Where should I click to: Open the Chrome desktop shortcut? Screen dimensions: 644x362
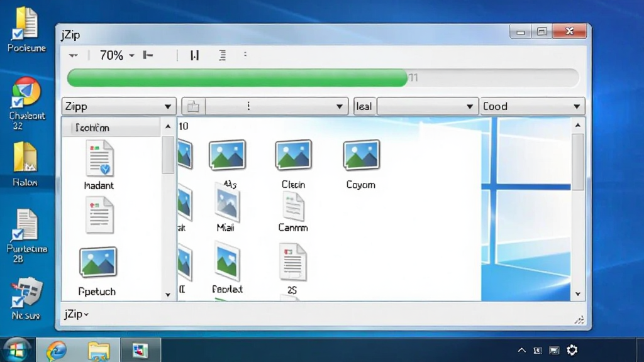(26, 104)
